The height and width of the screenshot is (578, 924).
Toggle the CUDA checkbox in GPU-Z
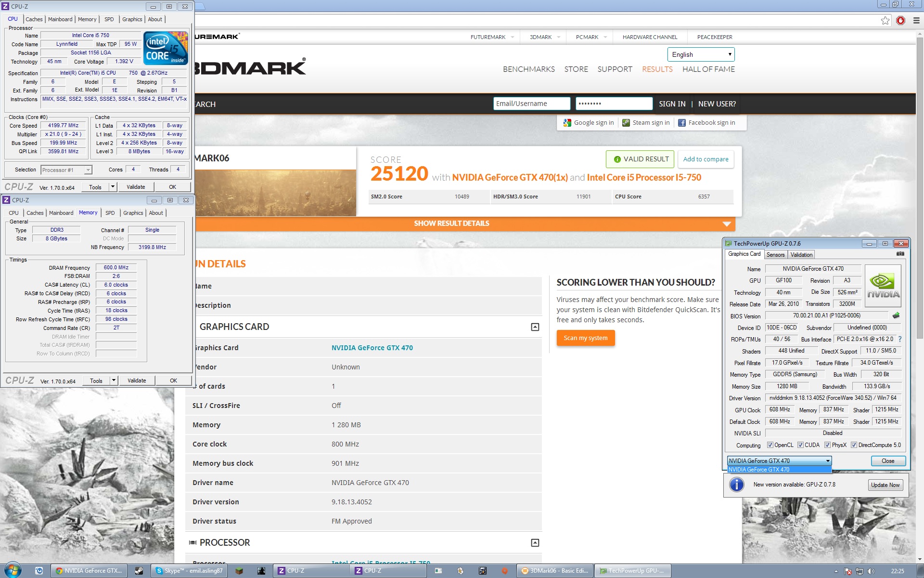800,445
